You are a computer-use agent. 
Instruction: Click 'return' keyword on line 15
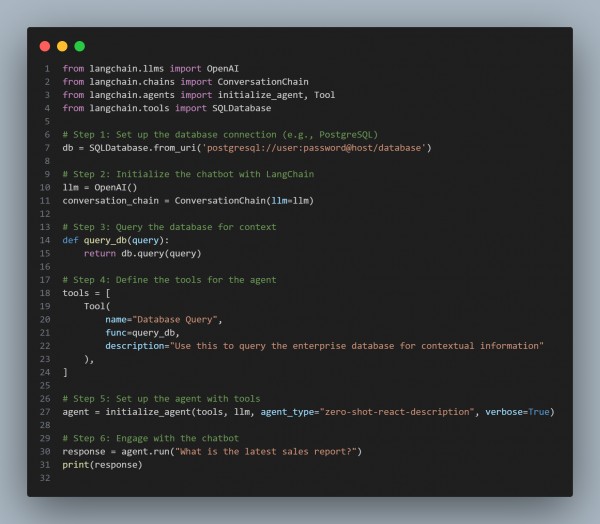[x=100, y=253]
